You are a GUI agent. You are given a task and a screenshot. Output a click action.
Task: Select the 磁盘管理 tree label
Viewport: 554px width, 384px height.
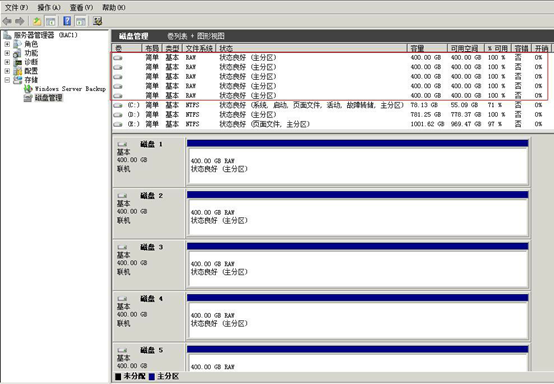click(49, 98)
